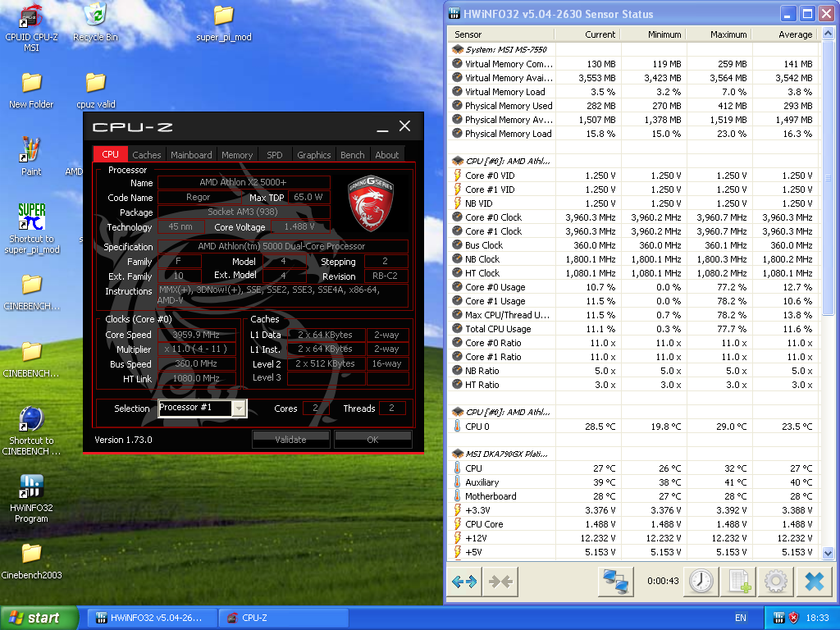
Task: Click the Validate button in CPU-Z
Action: pos(291,440)
